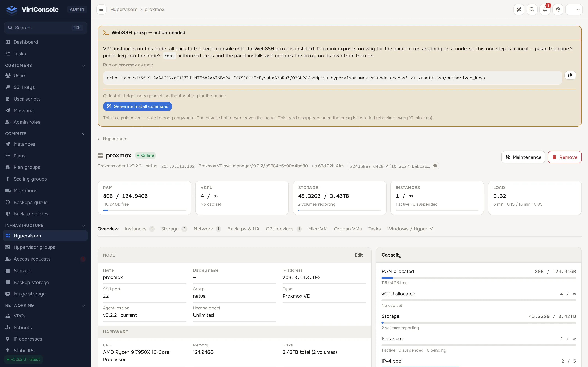The image size is (588, 367).
Task: Collapse the Customers sidebar section
Action: (84, 66)
